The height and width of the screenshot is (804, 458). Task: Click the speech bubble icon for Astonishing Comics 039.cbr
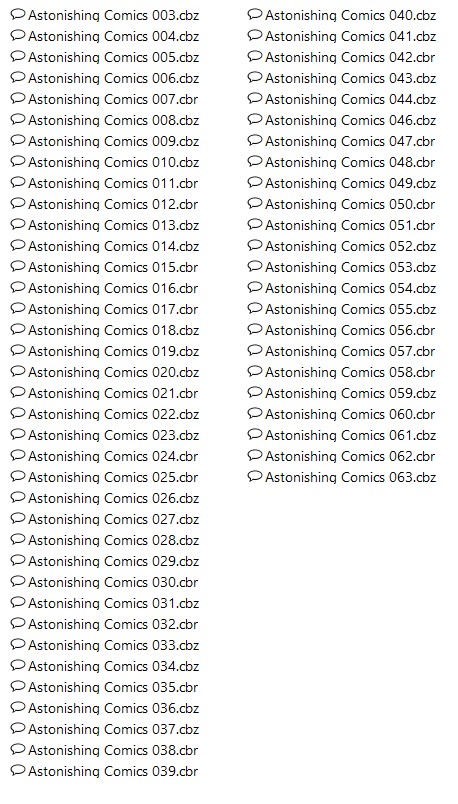(18, 770)
